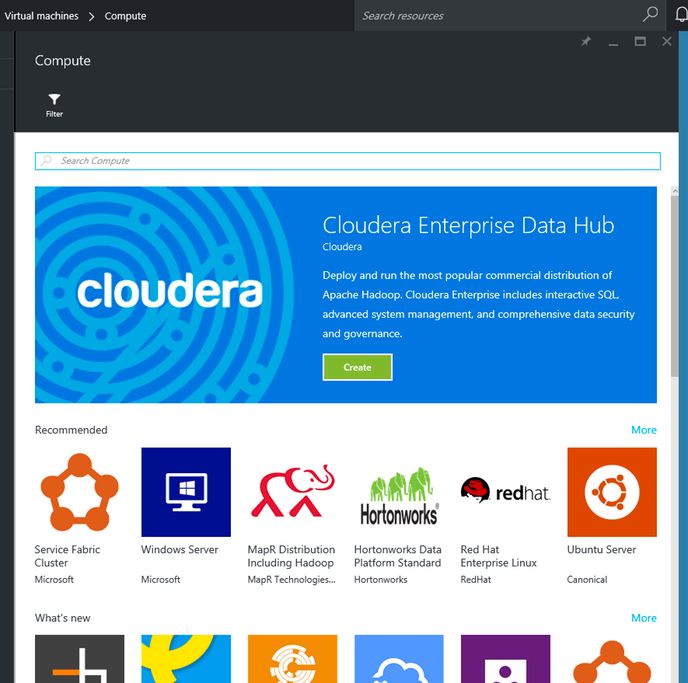Open the purple What's new tile

pos(505,658)
